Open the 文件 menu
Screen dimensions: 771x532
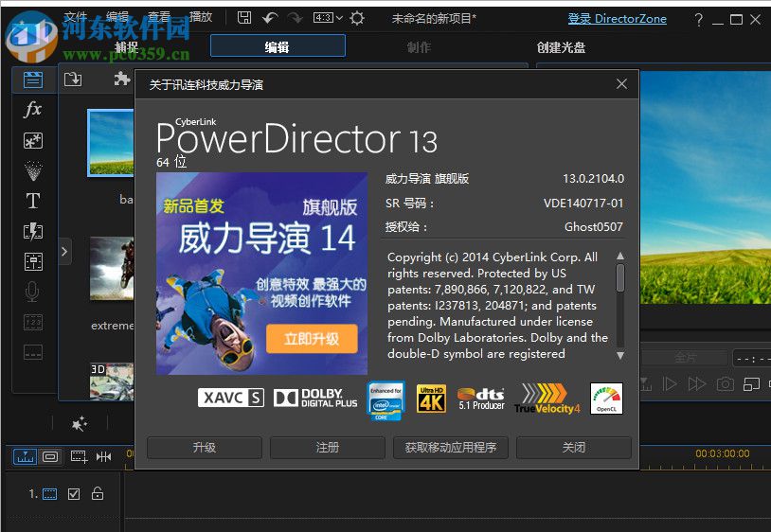[75, 17]
